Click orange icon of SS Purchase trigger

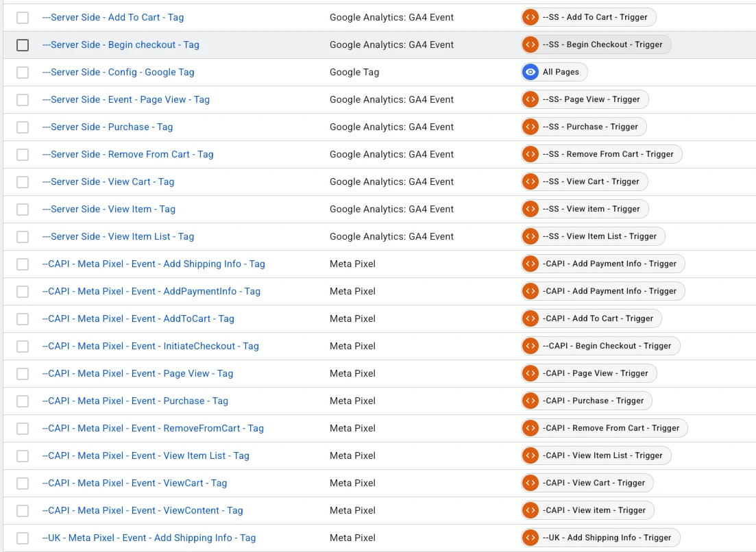coord(531,127)
